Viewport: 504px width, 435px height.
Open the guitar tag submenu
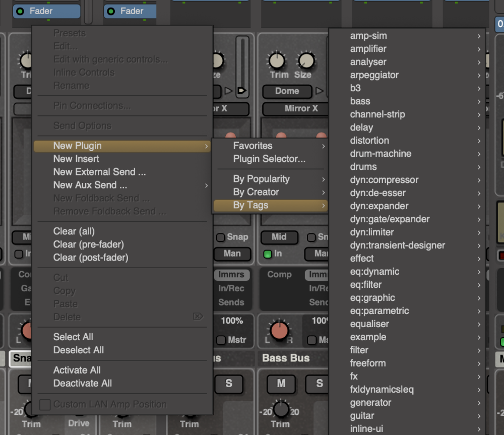[x=407, y=416]
